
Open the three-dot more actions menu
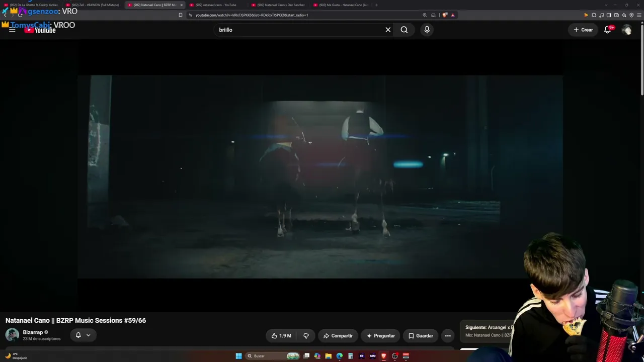448,335
